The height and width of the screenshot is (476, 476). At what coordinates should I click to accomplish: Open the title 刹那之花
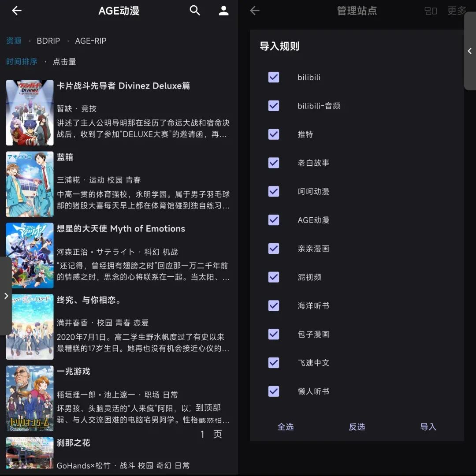(74, 443)
